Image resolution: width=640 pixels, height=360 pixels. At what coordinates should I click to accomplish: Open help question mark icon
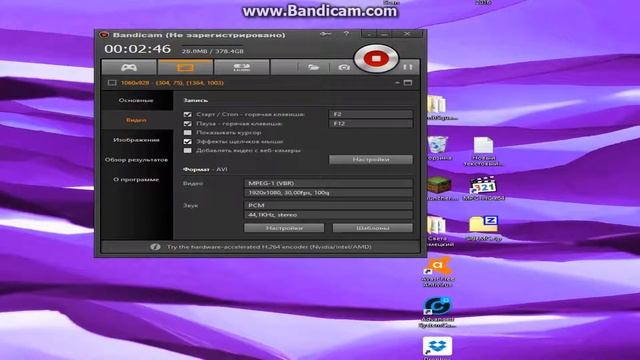pyautogui.click(x=346, y=34)
